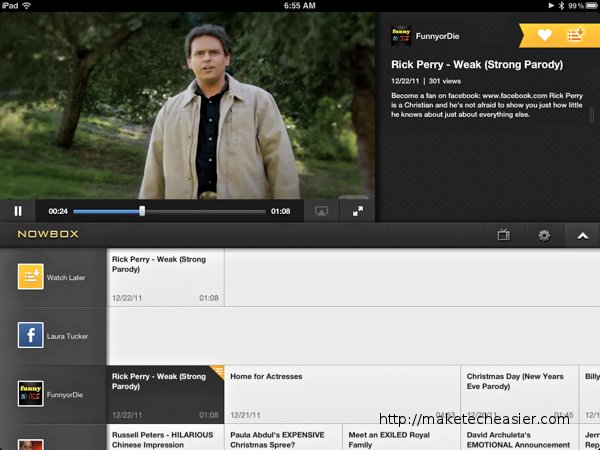Open the Facebook channel icon

coord(30,336)
